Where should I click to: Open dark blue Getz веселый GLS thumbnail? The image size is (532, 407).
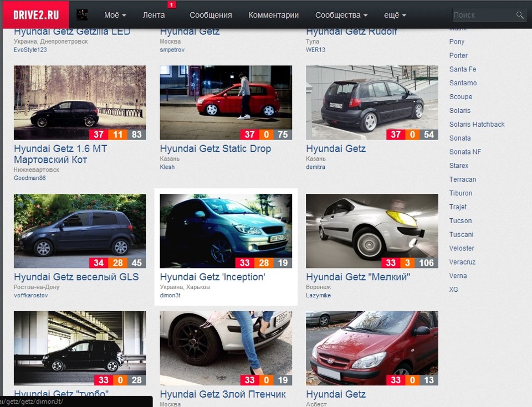[x=80, y=230]
